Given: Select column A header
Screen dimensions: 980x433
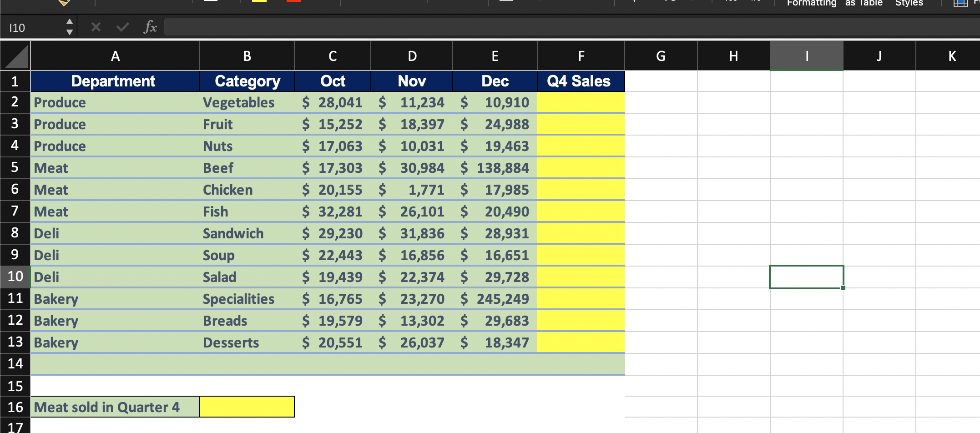Looking at the screenshot, I should [x=115, y=56].
